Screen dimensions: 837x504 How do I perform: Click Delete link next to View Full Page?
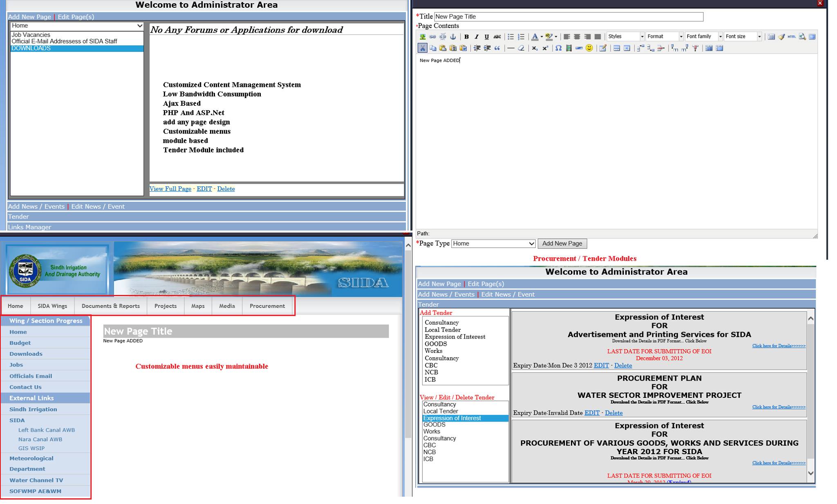click(x=226, y=189)
